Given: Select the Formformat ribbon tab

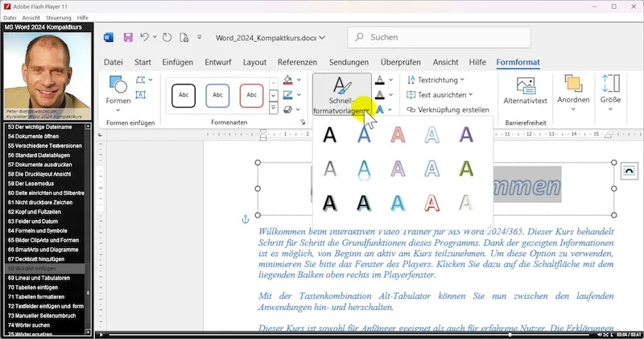Looking at the screenshot, I should pyautogui.click(x=518, y=62).
